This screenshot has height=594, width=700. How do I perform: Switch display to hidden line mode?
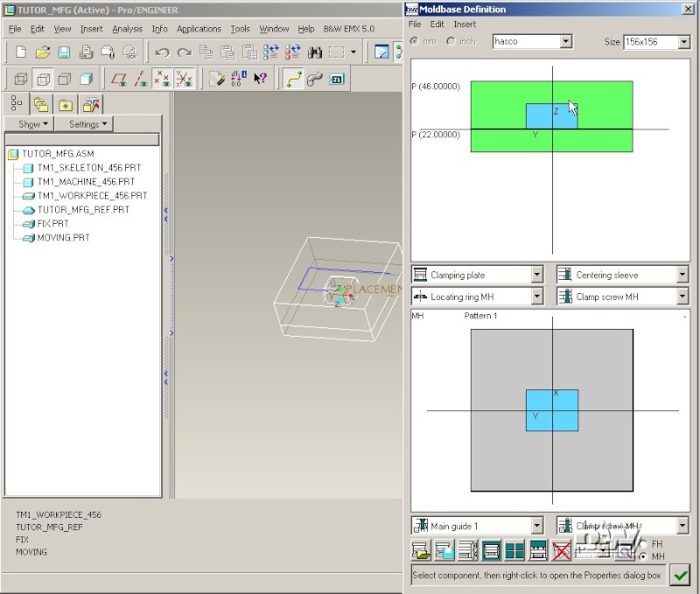[x=43, y=80]
